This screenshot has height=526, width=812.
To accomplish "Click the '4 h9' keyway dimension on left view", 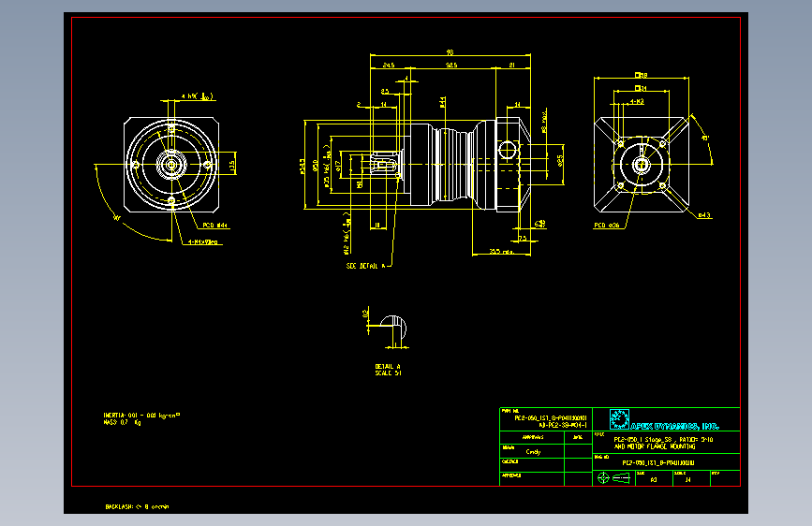I will tap(197, 96).
